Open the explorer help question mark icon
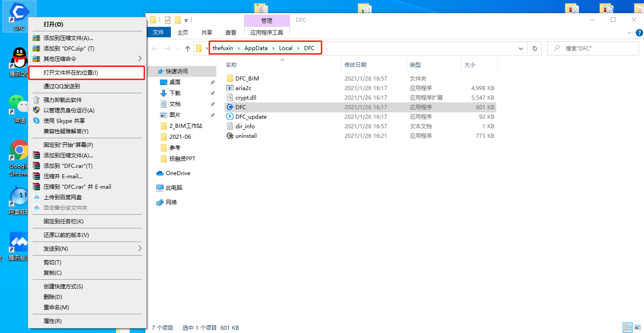Viewport: 644px width, 333px height. tap(639, 33)
